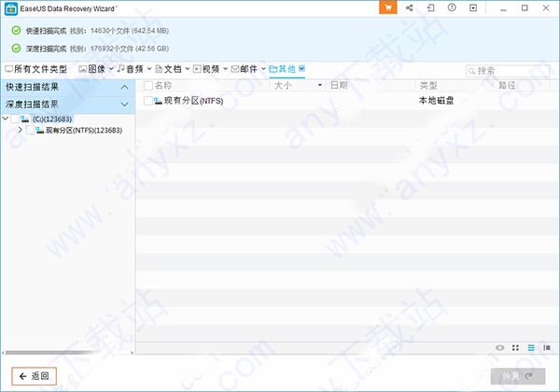Select the 所有文件类型 filter

pos(36,69)
